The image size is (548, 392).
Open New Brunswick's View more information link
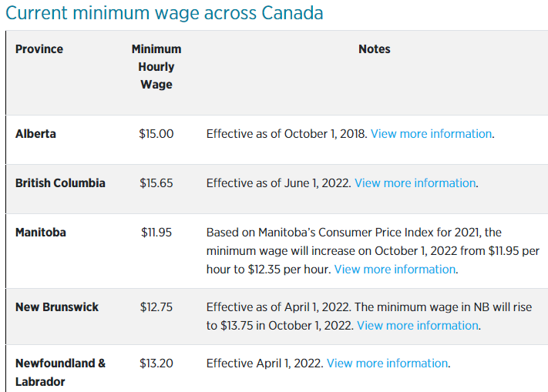pos(418,325)
